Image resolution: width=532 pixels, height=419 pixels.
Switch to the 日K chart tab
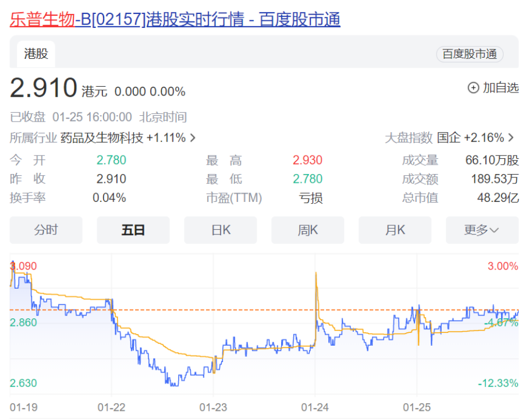(x=221, y=230)
